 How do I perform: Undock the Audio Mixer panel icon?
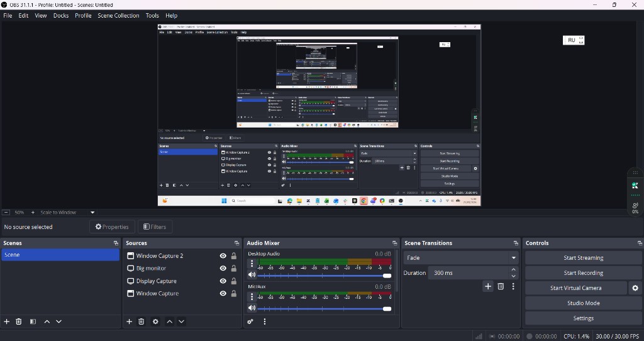pyautogui.click(x=395, y=243)
